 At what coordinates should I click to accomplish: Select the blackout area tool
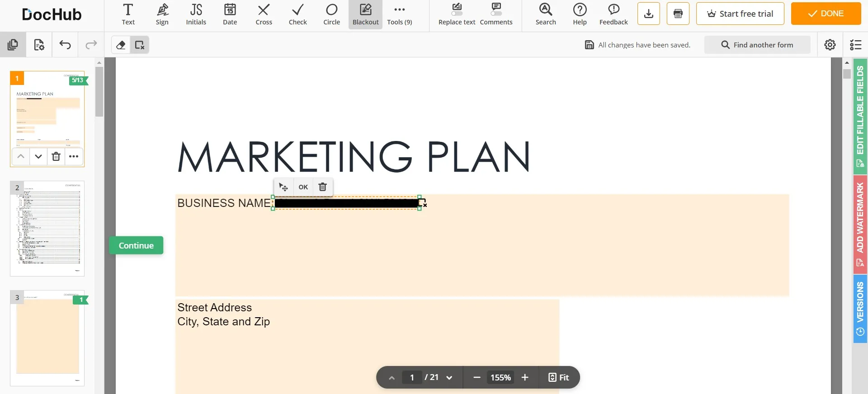point(140,45)
